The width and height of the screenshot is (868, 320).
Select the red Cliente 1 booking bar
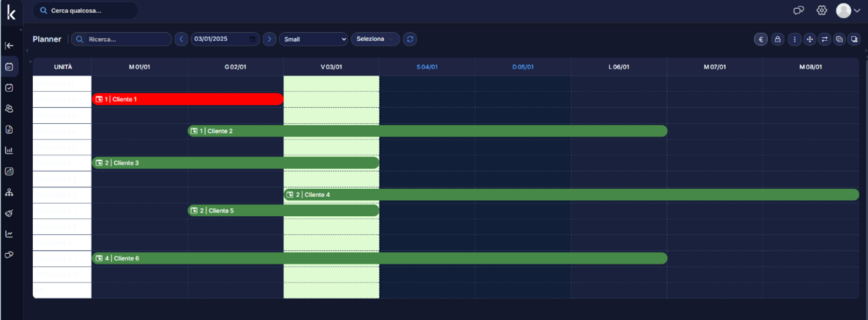click(x=187, y=99)
